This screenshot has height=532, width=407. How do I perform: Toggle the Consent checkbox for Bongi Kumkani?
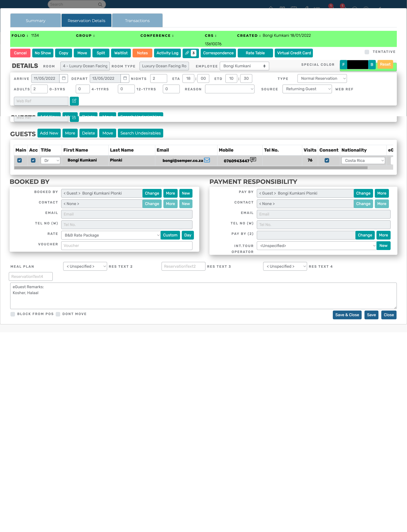[327, 160]
